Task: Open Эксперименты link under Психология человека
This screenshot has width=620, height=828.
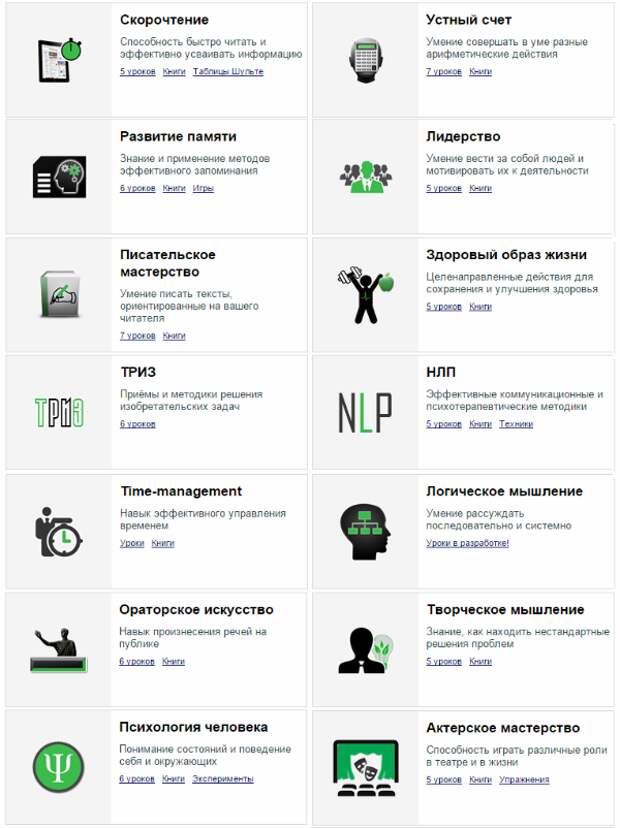Action: (x=223, y=779)
